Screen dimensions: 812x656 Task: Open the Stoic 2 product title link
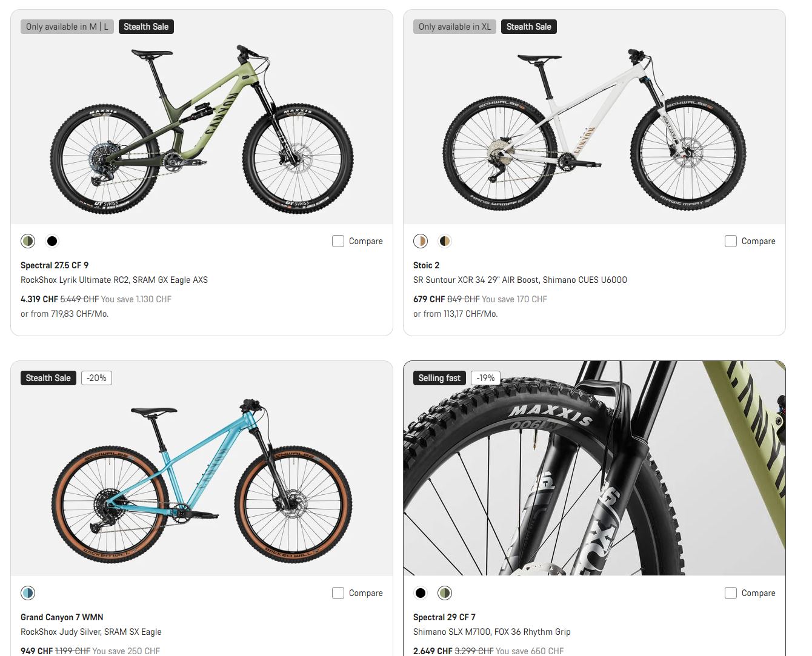click(x=426, y=265)
